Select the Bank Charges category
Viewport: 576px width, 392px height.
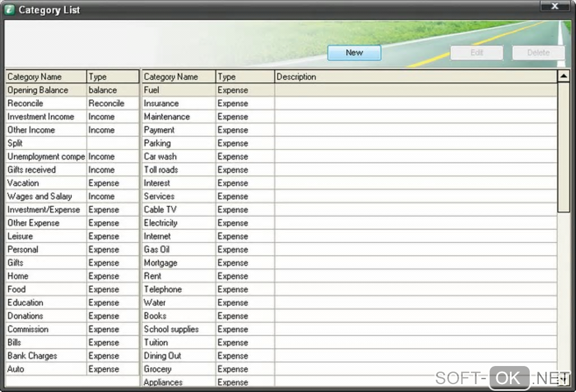click(x=72, y=356)
